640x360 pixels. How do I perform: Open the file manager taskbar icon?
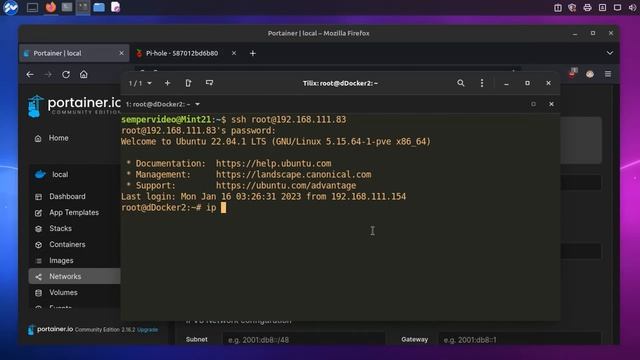coord(99,7)
